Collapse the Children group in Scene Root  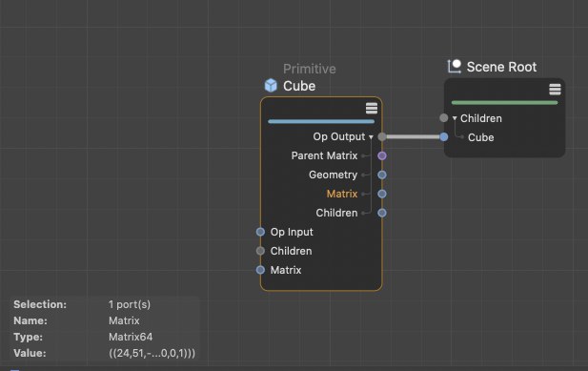(455, 118)
